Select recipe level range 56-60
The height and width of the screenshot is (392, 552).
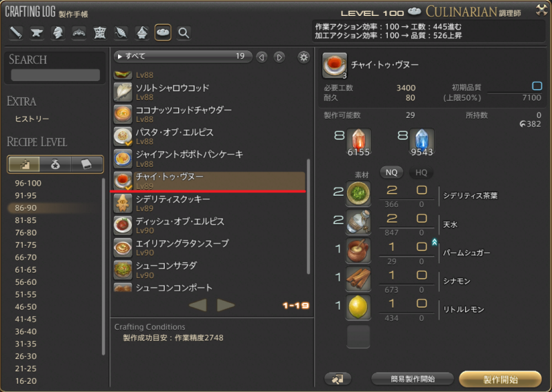26,282
